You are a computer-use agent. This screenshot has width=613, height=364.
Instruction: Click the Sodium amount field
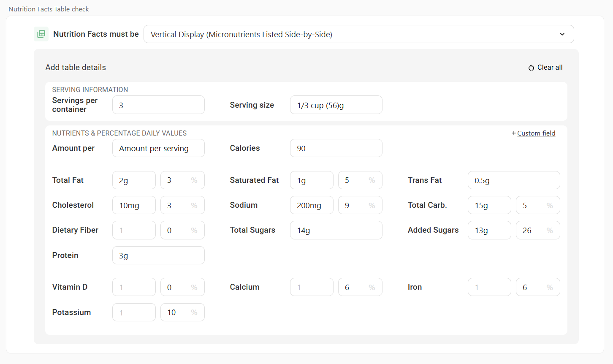point(312,205)
